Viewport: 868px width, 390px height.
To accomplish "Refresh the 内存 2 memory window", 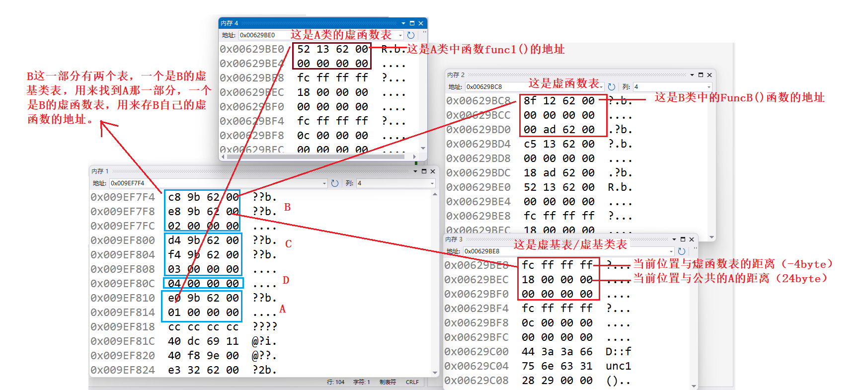I will [612, 87].
